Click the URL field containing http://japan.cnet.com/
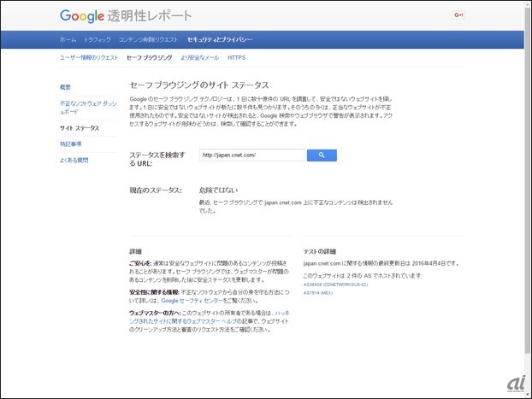Image resolution: width=532 pixels, height=399 pixels. pos(252,155)
